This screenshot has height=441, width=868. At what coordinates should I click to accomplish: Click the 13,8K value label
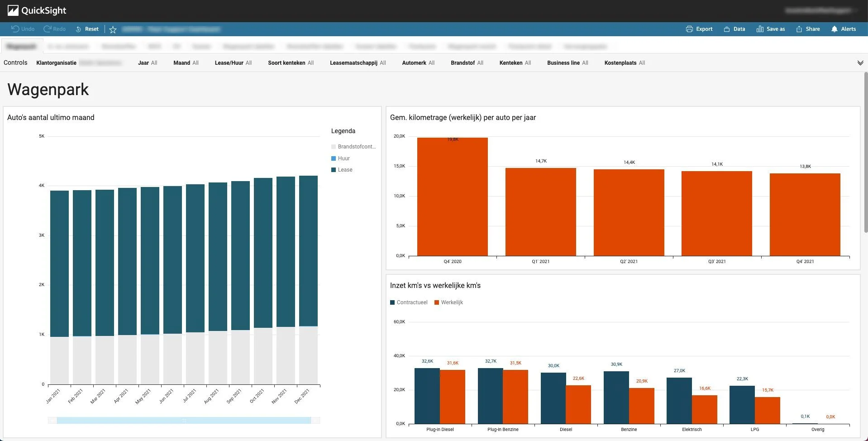806,167
